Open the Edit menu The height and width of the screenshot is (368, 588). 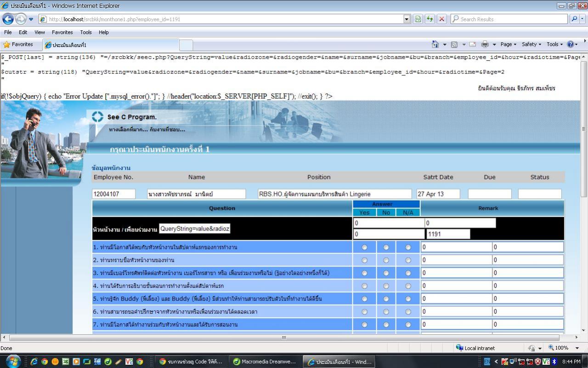(23, 32)
